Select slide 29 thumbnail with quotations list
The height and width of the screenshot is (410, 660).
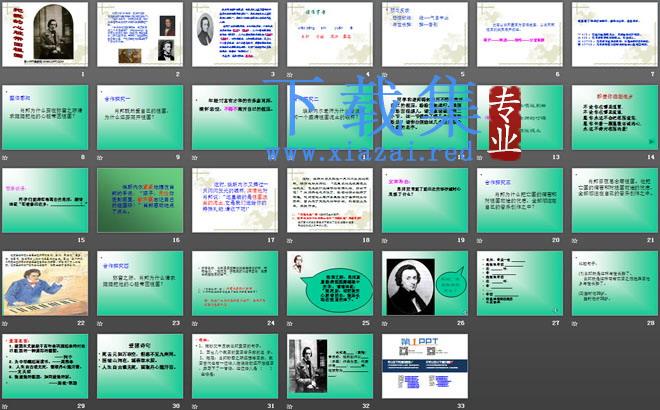tap(45, 366)
